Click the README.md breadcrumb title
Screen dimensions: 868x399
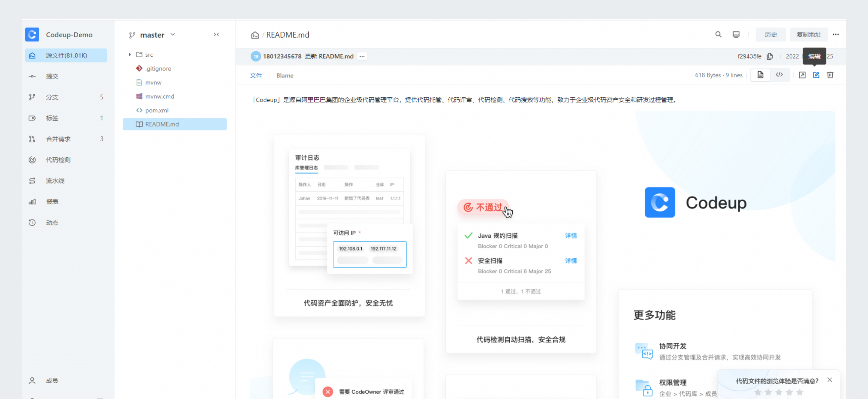(288, 35)
